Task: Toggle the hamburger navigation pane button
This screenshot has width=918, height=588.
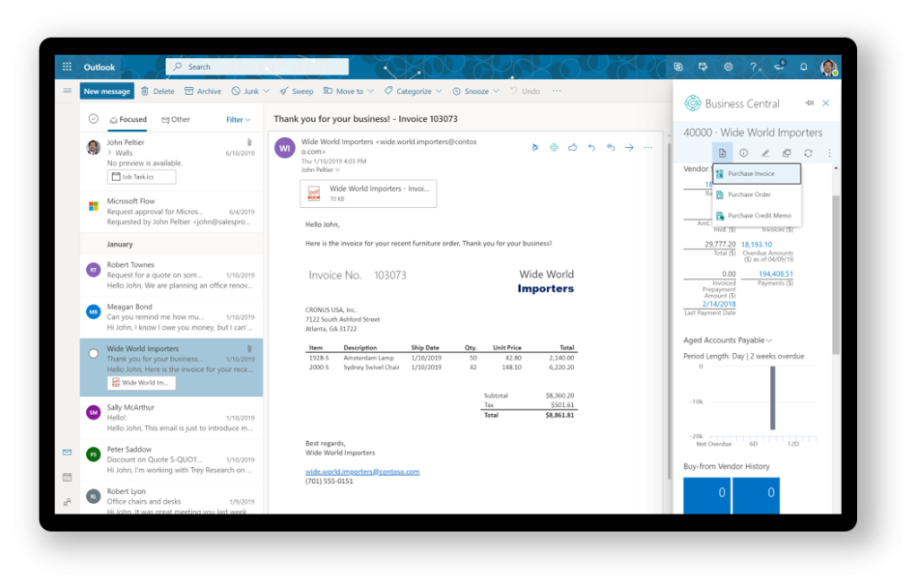Action: 67,91
